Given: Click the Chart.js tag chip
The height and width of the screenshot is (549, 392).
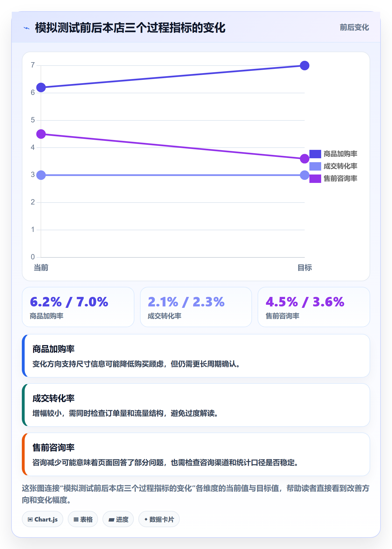Looking at the screenshot, I should point(43,519).
